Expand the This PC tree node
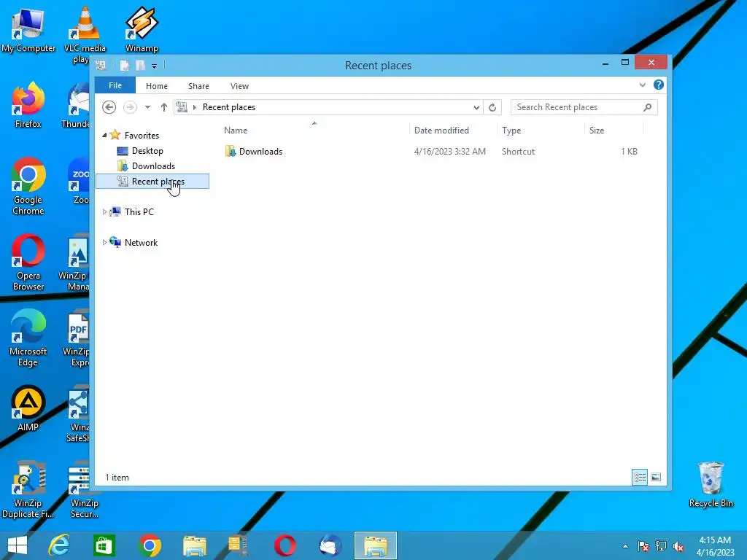The image size is (747, 560). click(104, 212)
